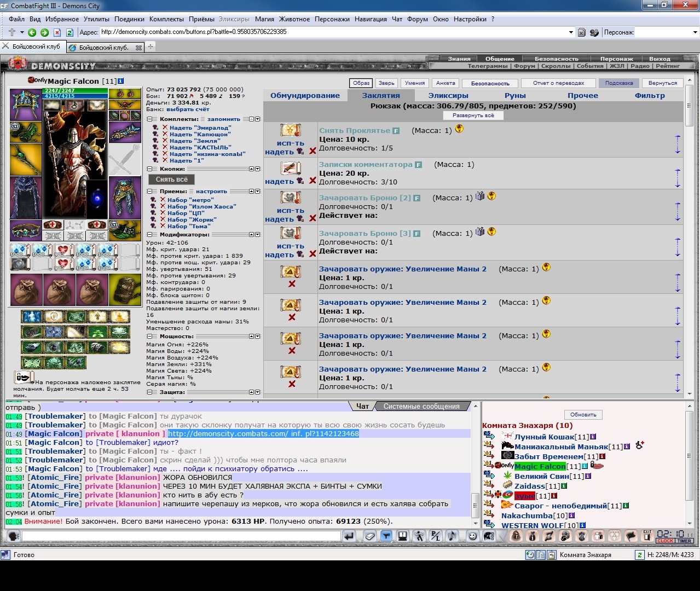Collapse the Защита section
The width and height of the screenshot is (700, 591).
[x=149, y=392]
